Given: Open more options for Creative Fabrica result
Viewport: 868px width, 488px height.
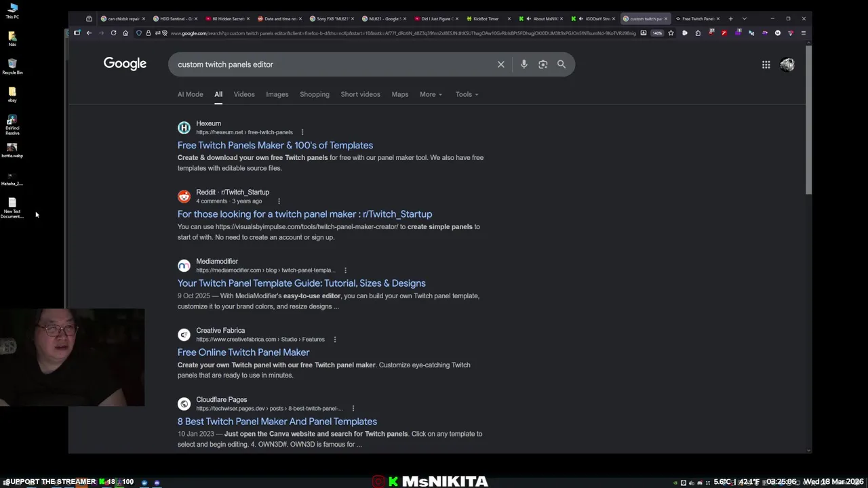Looking at the screenshot, I should pos(334,340).
